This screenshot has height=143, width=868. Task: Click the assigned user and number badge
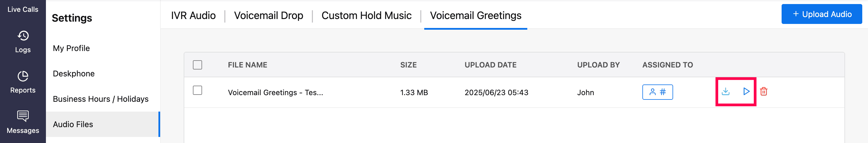click(x=657, y=92)
